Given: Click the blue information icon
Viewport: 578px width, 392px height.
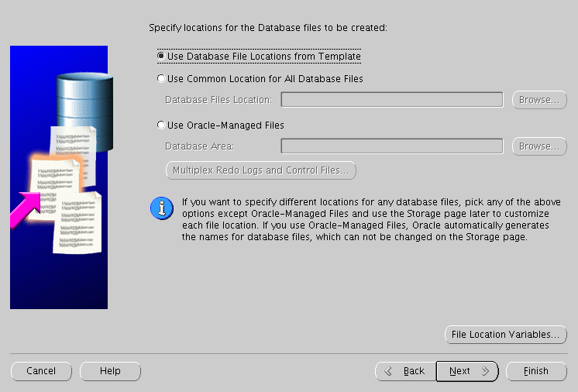Looking at the screenshot, I should click(162, 208).
